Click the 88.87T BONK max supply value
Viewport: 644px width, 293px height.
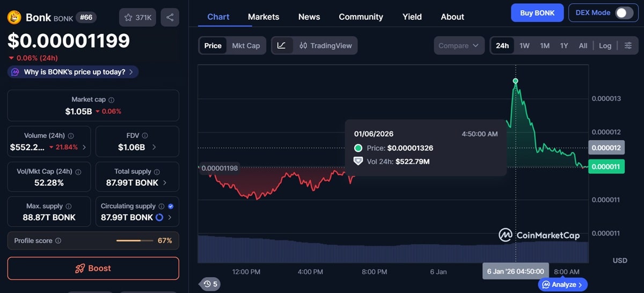49,217
